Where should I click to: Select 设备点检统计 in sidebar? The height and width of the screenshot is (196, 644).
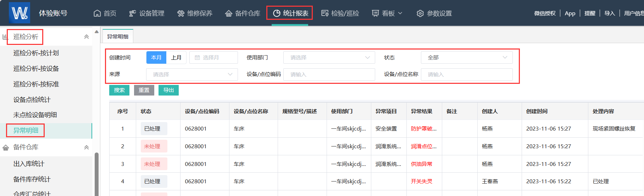pos(32,100)
